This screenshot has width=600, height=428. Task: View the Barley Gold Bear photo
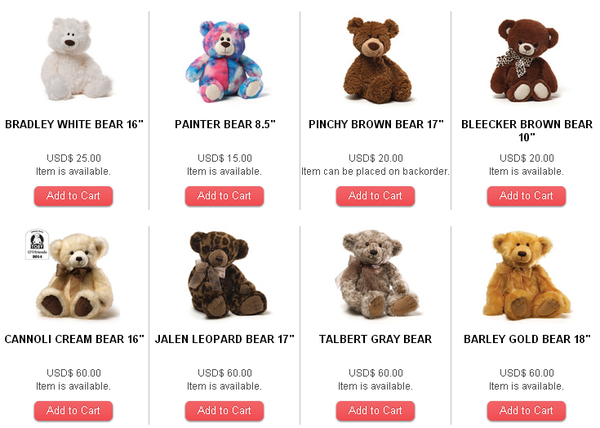pyautogui.click(x=527, y=275)
